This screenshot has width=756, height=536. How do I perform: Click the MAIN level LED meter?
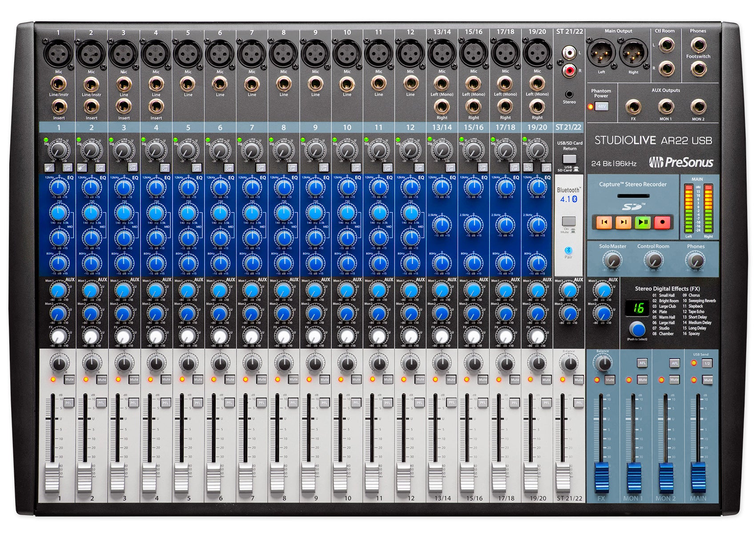[x=698, y=208]
